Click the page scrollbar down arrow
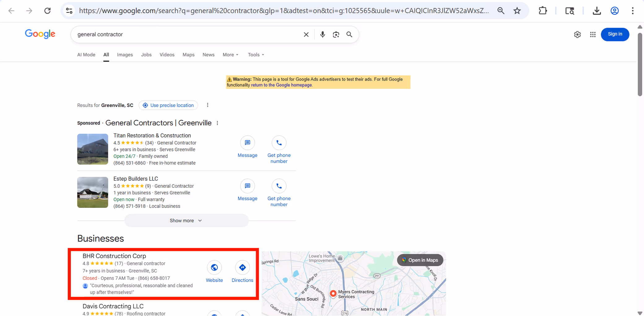644x316 pixels. [x=640, y=313]
